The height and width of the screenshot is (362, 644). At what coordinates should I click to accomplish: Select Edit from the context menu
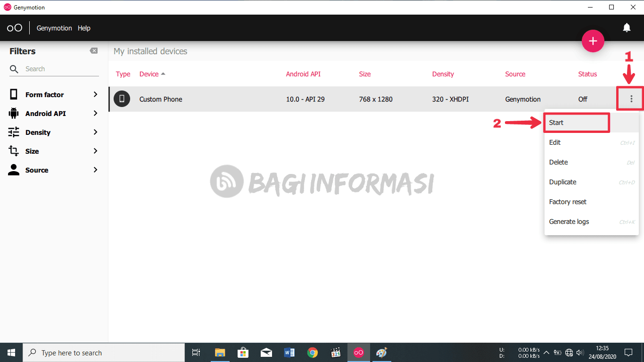point(591,142)
